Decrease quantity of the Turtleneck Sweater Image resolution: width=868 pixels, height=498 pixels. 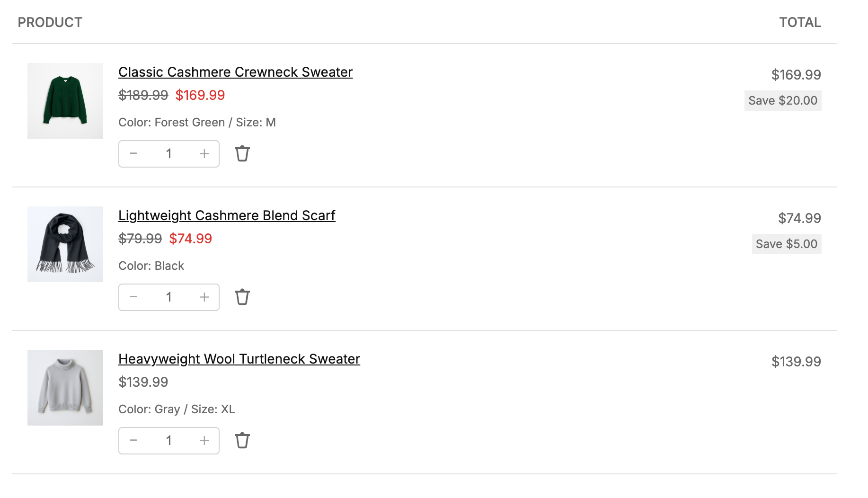pyautogui.click(x=133, y=440)
